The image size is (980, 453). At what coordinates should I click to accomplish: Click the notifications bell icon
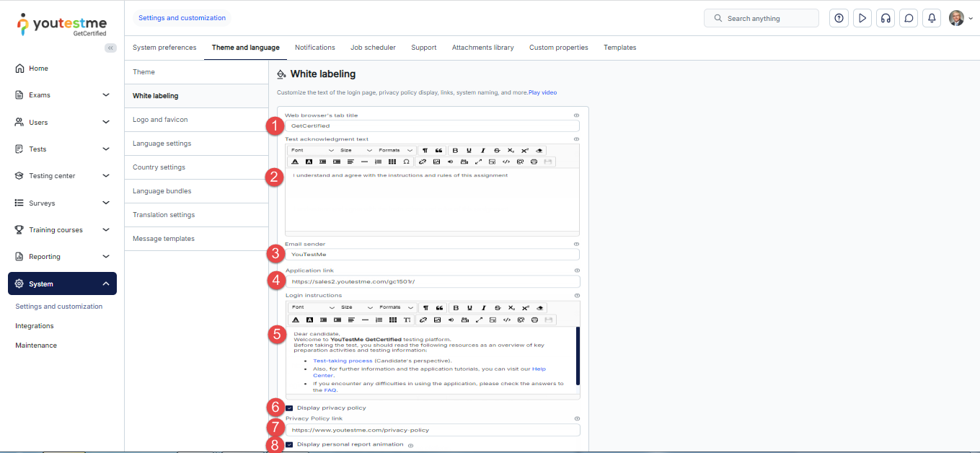pos(932,18)
